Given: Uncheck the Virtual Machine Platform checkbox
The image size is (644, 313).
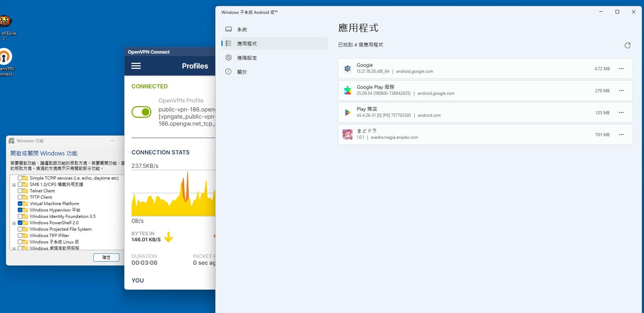Looking at the screenshot, I should [20, 204].
